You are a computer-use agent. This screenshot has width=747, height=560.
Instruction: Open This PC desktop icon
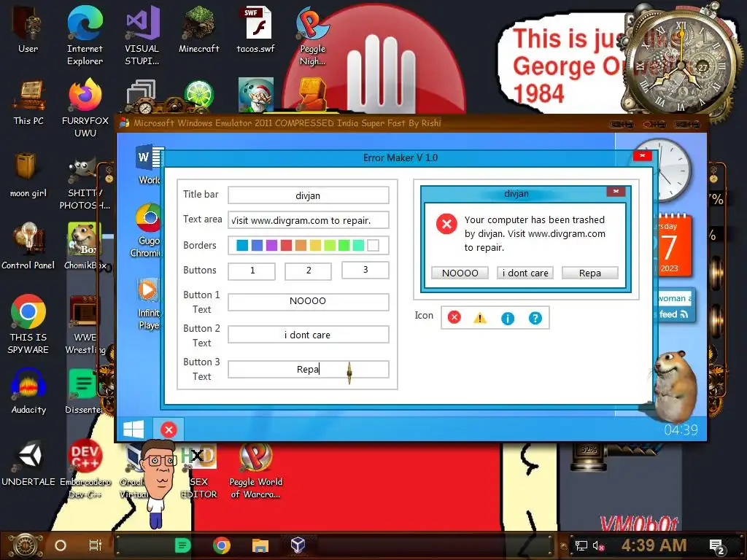tap(28, 102)
